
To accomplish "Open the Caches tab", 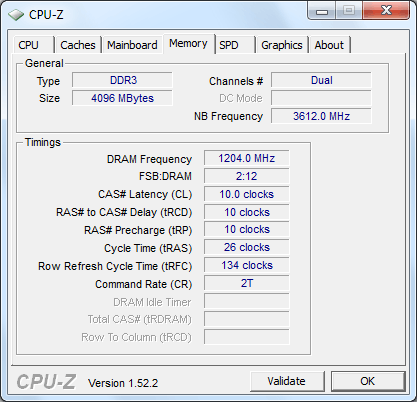I will (78, 45).
